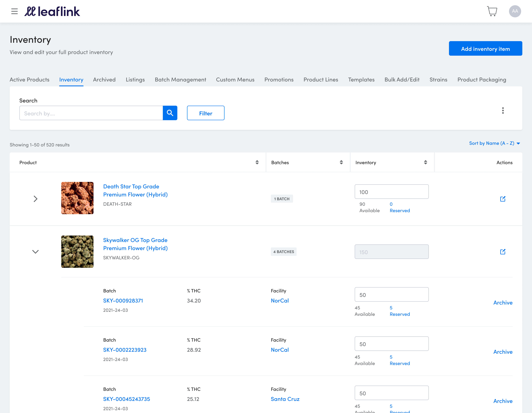
Task: Click the LeafLink logo
Action: tap(52, 11)
